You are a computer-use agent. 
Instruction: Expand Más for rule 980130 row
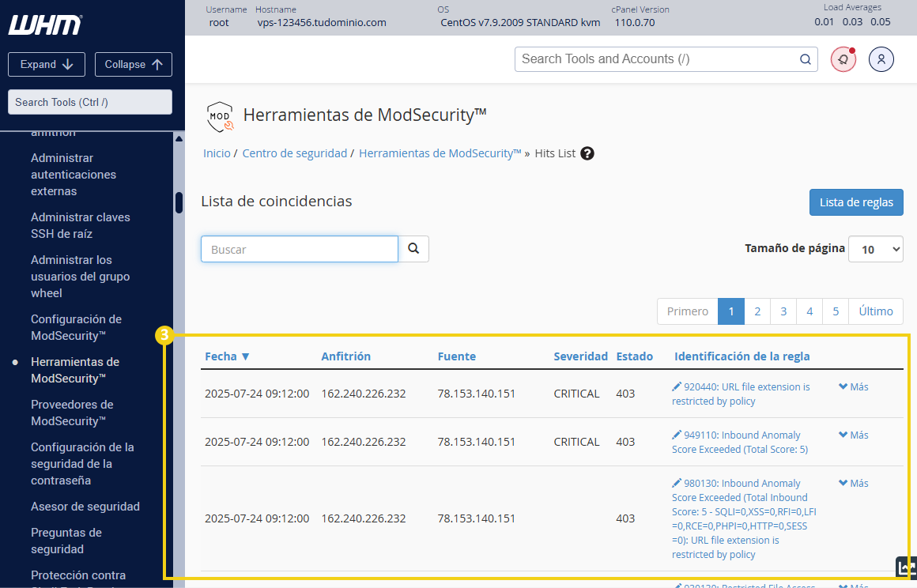click(x=853, y=483)
